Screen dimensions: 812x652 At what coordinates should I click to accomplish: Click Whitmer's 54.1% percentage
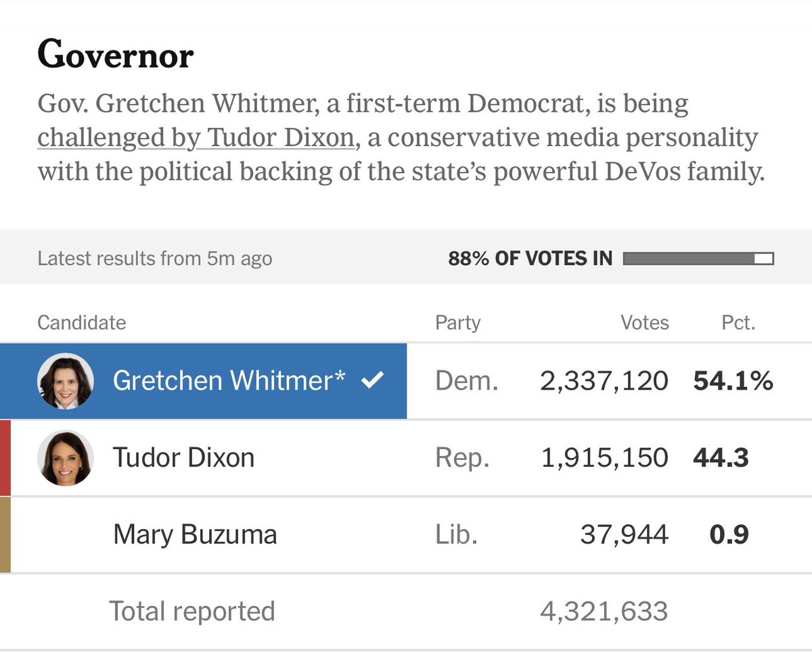(733, 381)
